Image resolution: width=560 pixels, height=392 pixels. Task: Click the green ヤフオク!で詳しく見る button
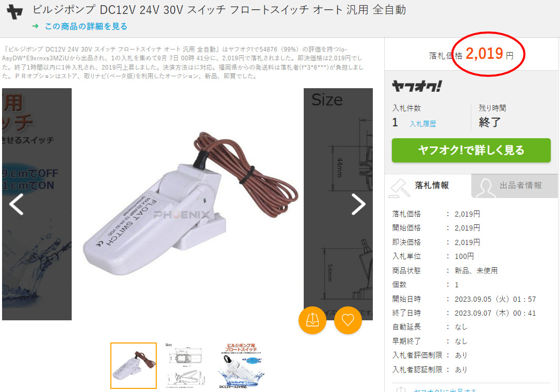471,150
